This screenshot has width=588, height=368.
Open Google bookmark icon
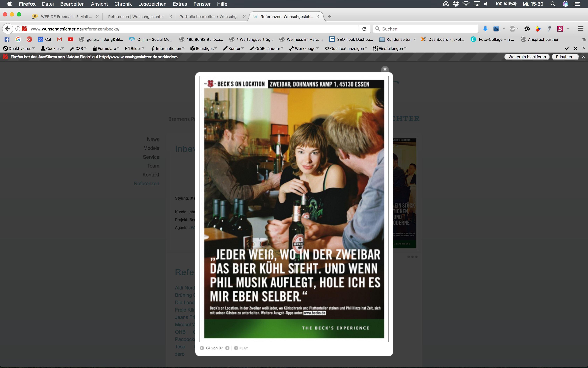(18, 39)
